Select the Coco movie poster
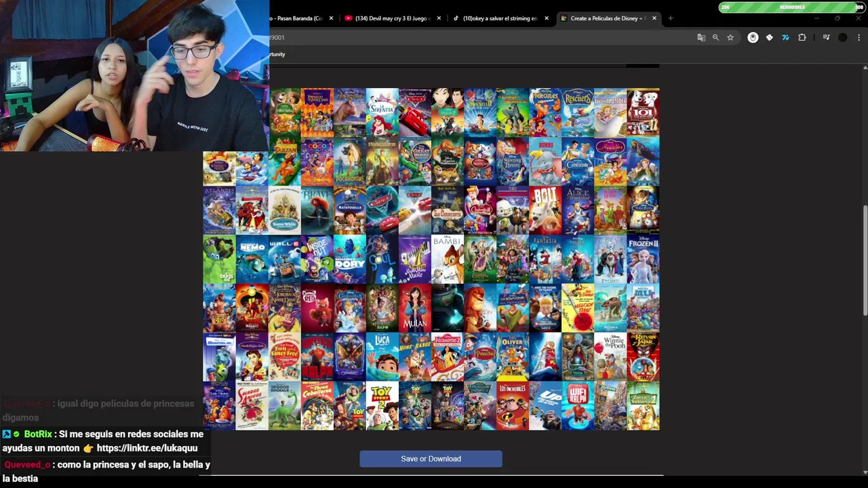Viewport: 868px width, 488px height. (317, 161)
